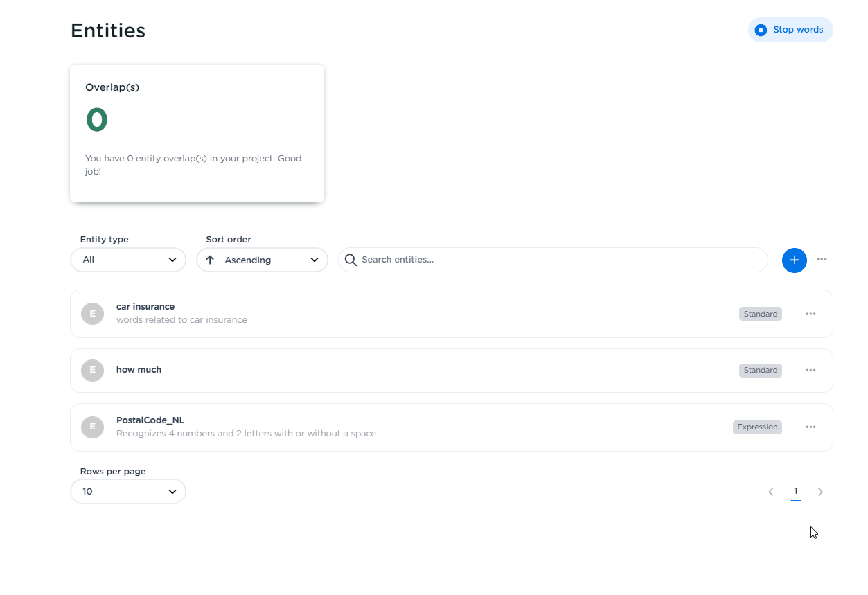This screenshot has width=868, height=595.
Task: Open the three-dot menu for PostalCode_NL
Action: 811,427
